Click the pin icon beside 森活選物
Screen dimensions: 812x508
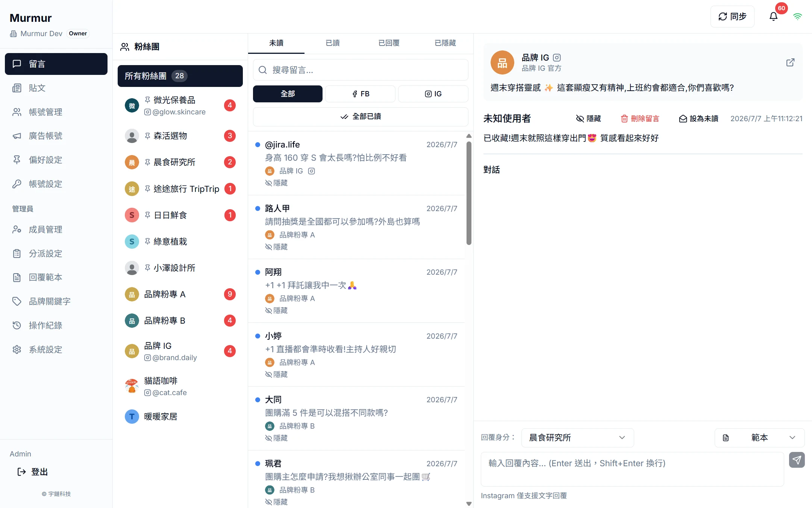click(147, 136)
